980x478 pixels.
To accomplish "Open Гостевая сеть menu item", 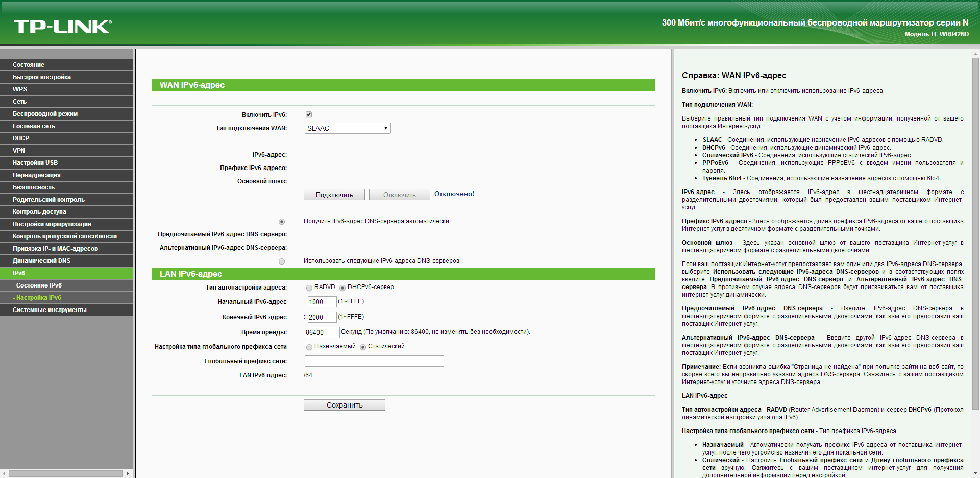I will click(x=66, y=126).
